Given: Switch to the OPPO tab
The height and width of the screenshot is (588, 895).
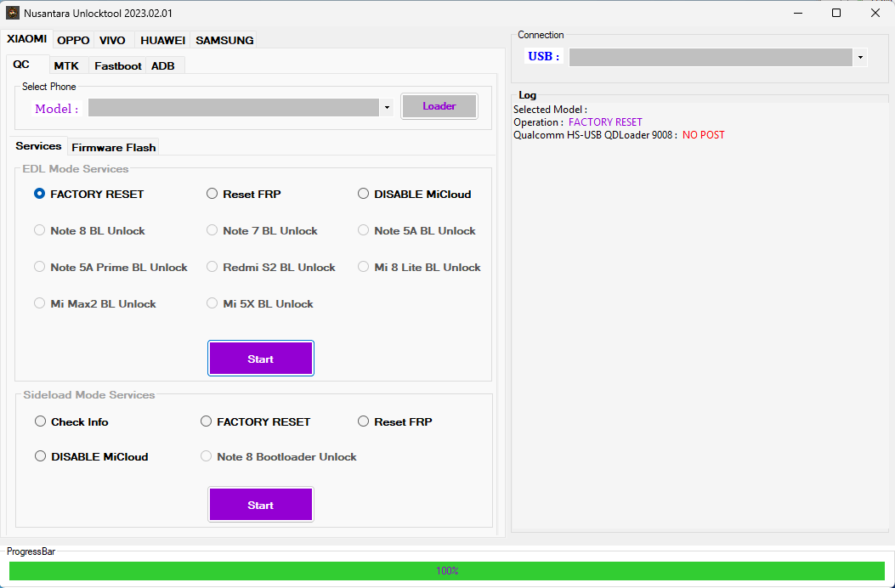Looking at the screenshot, I should tap(72, 40).
